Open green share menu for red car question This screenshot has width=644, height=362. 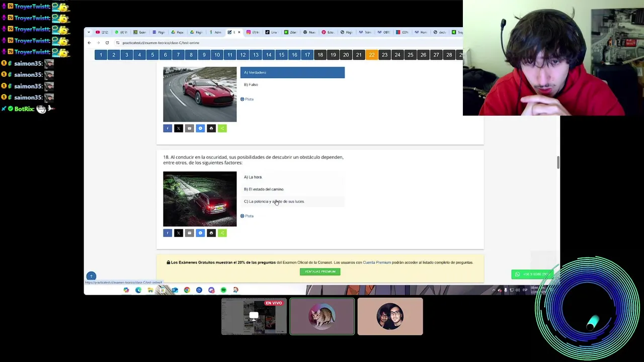tap(222, 128)
